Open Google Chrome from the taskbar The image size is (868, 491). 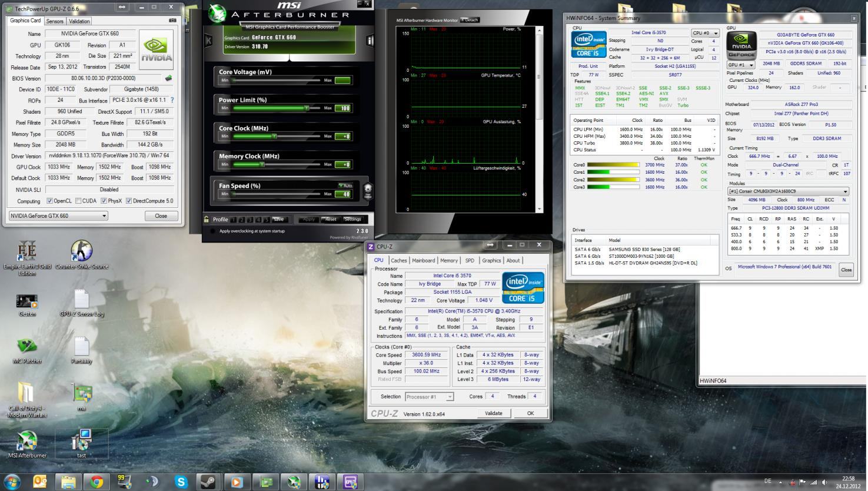pos(97,482)
